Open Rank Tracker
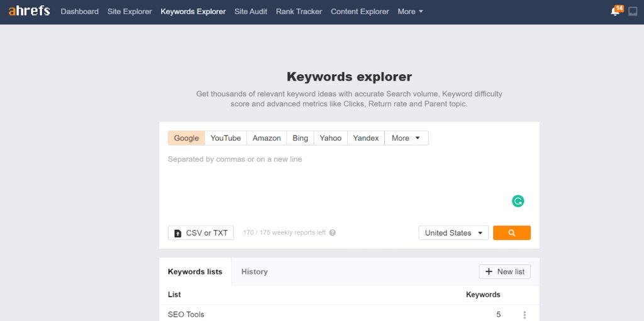 click(299, 11)
